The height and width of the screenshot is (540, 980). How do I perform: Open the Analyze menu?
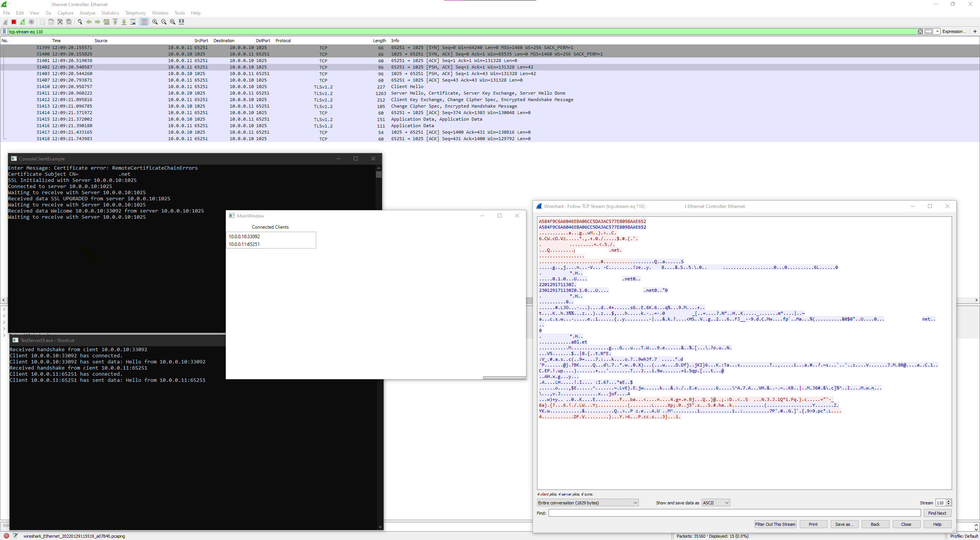87,13
